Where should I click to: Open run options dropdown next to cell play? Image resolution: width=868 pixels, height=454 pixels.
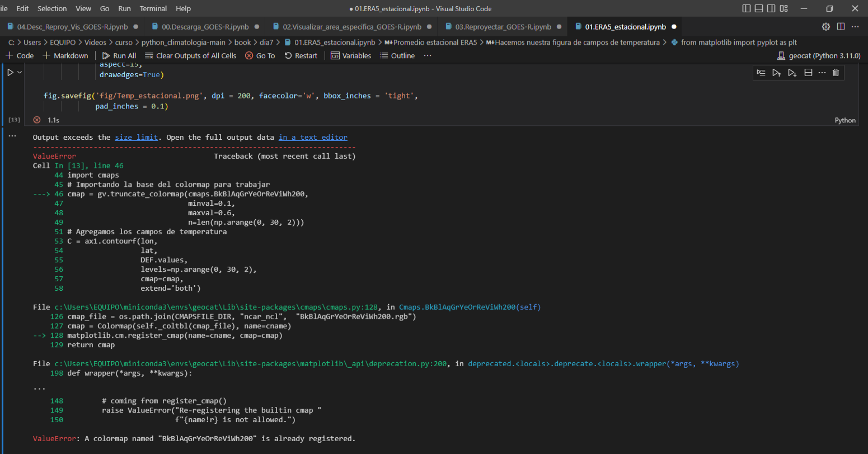coord(20,72)
